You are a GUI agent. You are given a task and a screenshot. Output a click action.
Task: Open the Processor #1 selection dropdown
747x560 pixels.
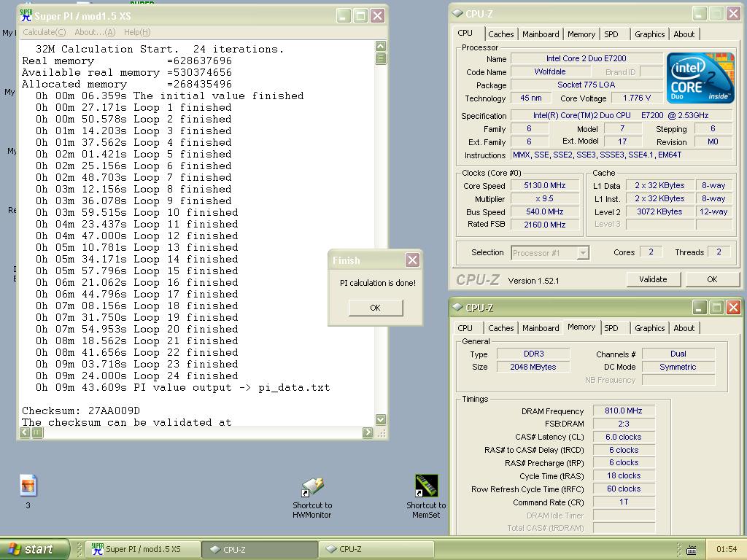pos(583,253)
